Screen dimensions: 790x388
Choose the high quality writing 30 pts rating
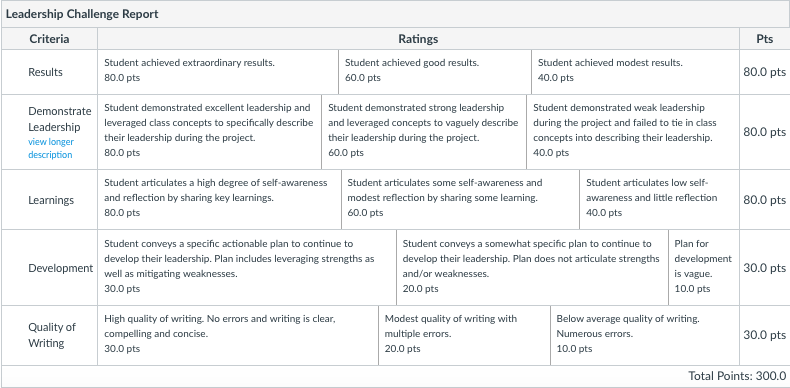238,335
